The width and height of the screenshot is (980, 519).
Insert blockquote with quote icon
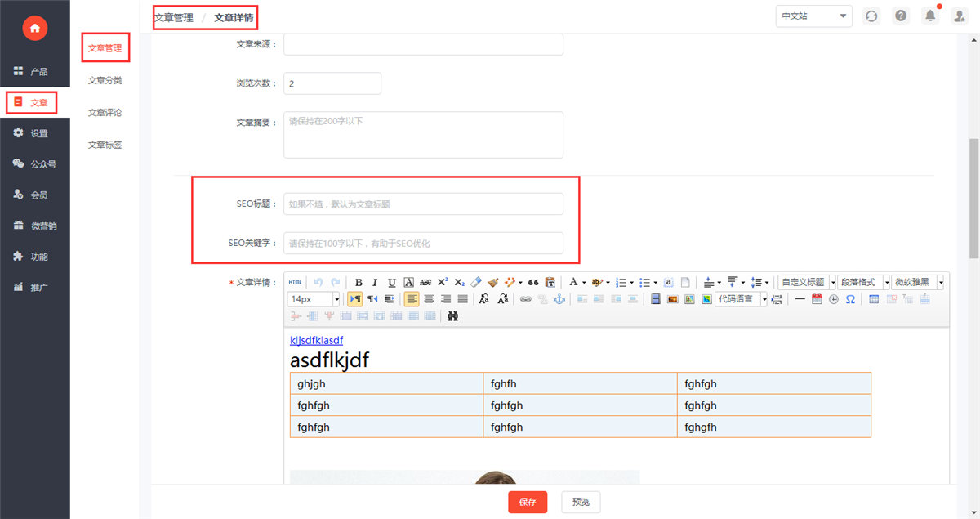(533, 282)
